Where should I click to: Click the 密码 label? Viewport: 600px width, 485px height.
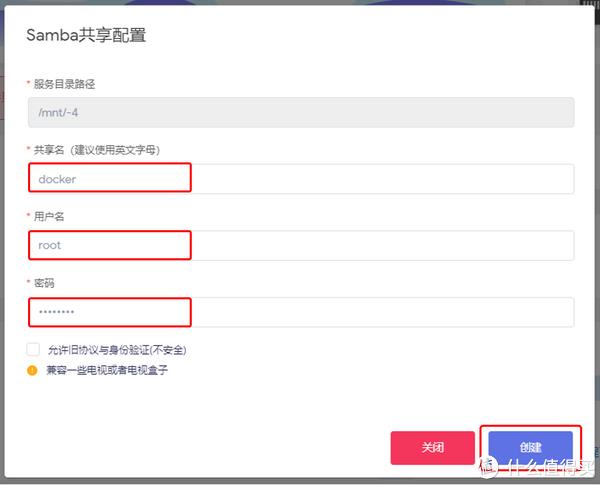click(x=44, y=283)
